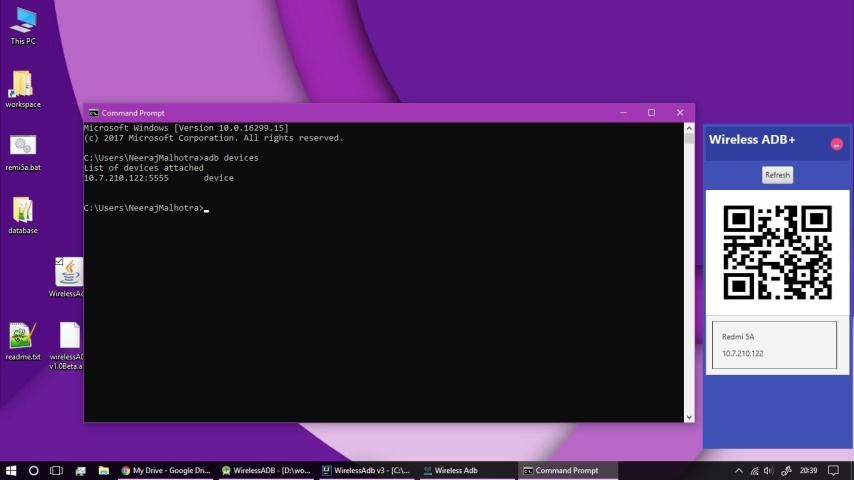Select the remi5a.bat file icon
This screenshot has height=480, width=854.
click(22, 147)
